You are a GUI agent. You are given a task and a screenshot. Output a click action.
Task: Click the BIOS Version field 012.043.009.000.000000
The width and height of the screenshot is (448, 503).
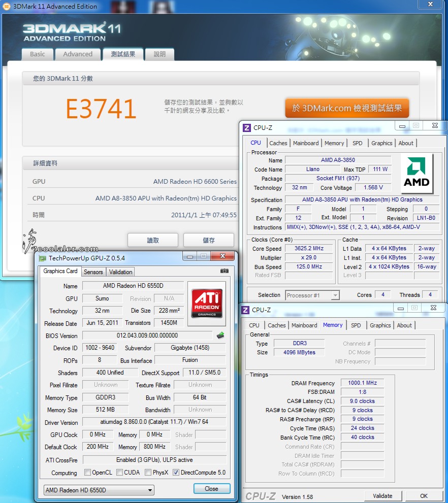(147, 335)
